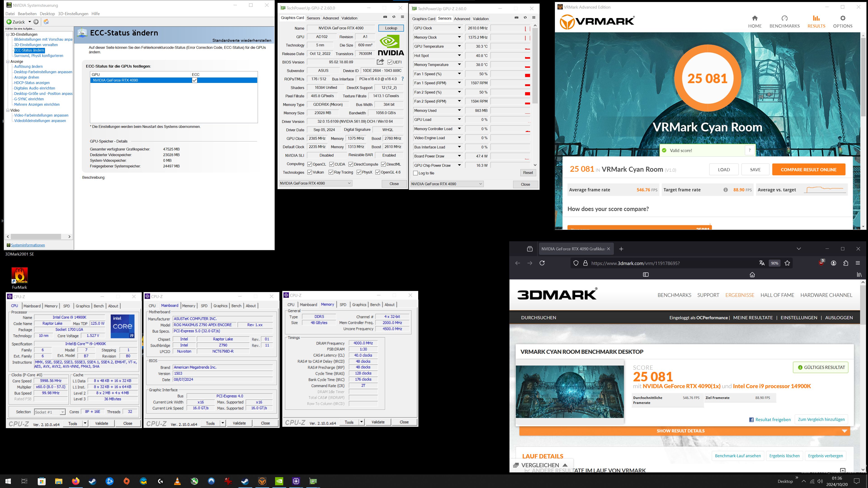Click NVIDIA Systemsteuerung home icon

(46, 22)
